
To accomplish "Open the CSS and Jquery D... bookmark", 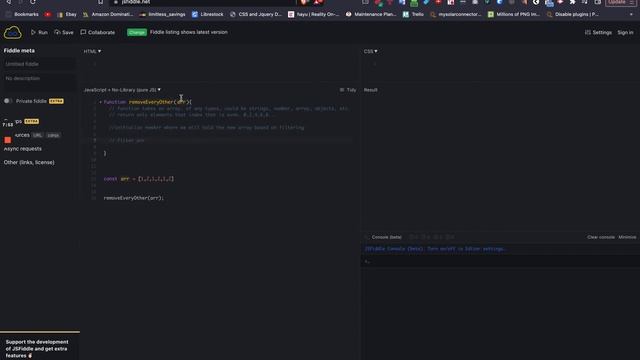I will (256, 14).
